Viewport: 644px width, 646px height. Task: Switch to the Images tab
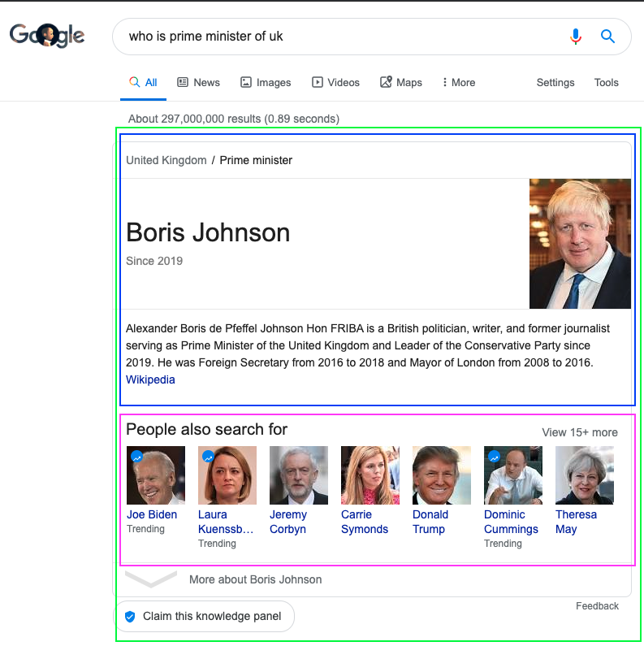(266, 82)
